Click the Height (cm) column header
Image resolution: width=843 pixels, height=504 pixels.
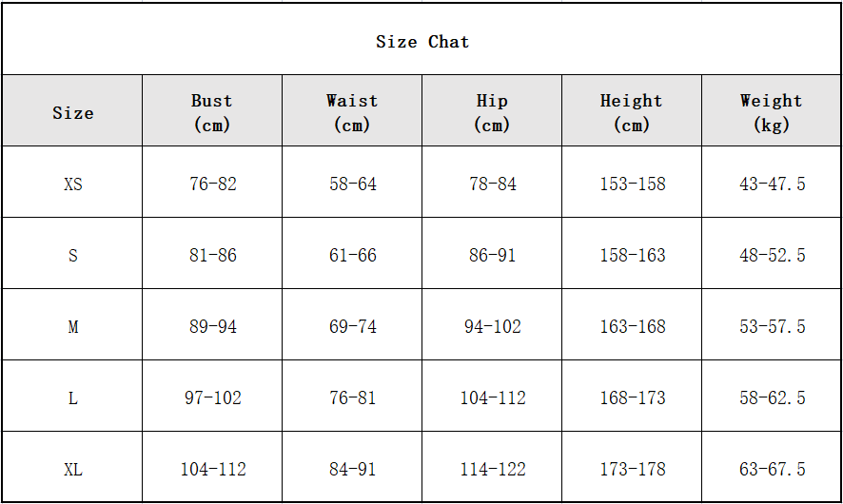pyautogui.click(x=632, y=112)
